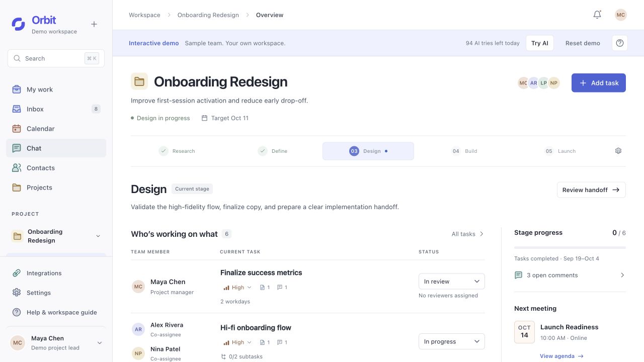
Task: Select the Build stage tab
Action: [x=464, y=151]
